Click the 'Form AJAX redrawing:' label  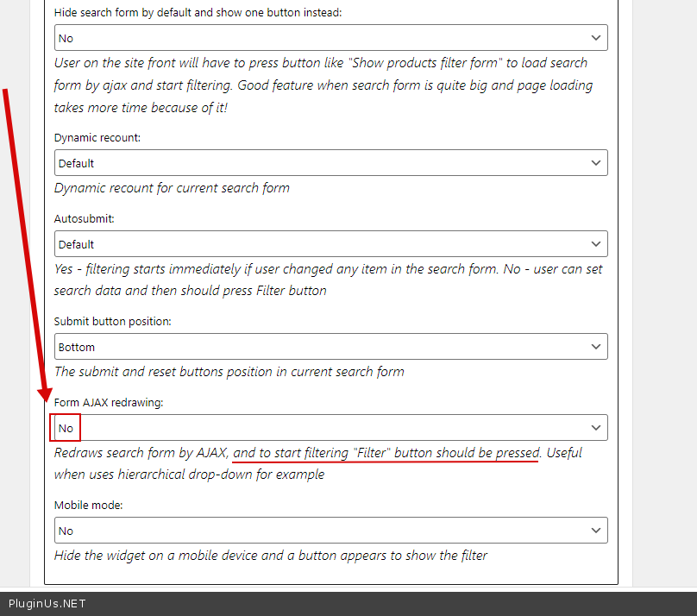pos(109,403)
